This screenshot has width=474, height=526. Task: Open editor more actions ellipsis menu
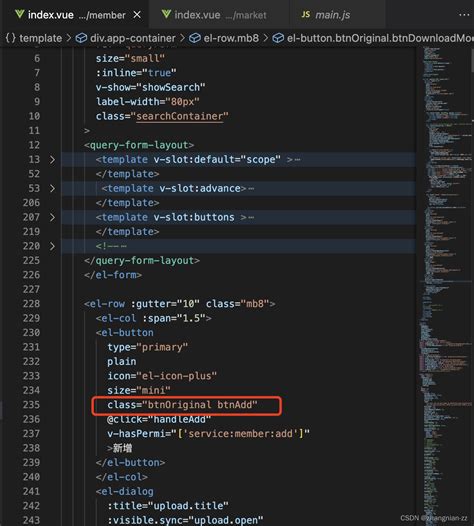pyautogui.click(x=464, y=15)
